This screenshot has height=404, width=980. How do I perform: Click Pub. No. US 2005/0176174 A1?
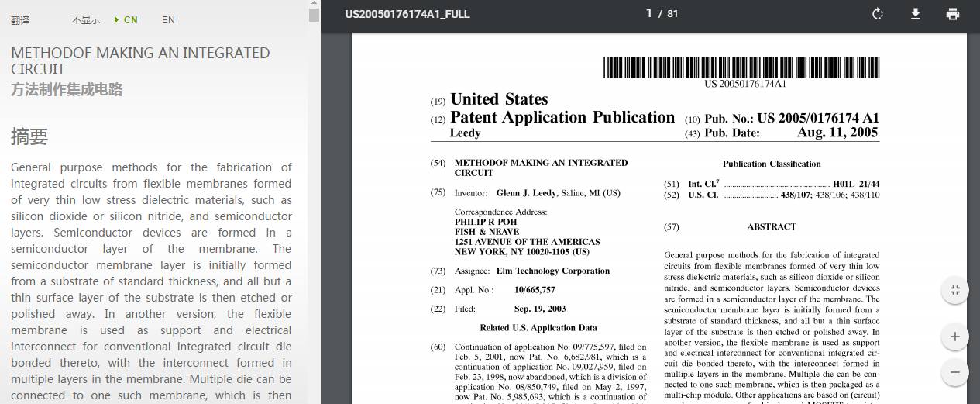click(x=792, y=119)
